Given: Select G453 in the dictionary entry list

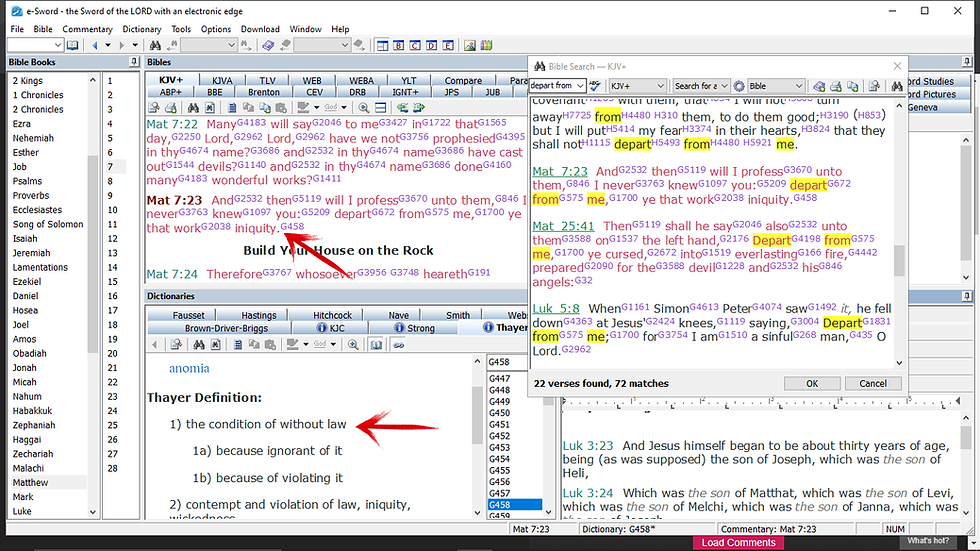Looking at the screenshot, I should coord(500,447).
